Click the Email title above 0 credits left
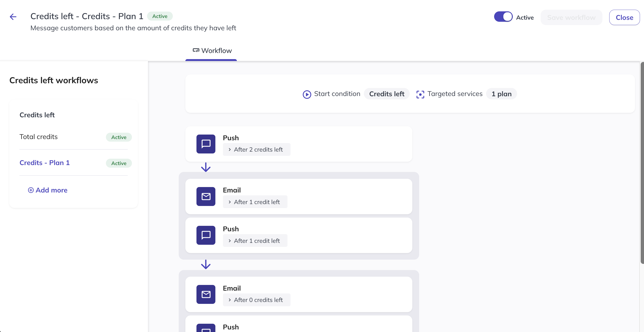Screen dimensions: 644x332 point(232,288)
